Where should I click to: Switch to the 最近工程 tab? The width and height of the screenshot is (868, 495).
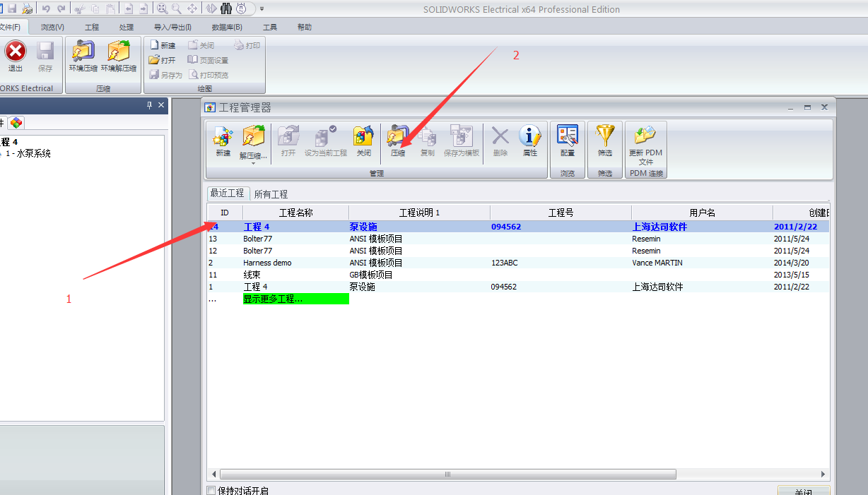pos(227,193)
